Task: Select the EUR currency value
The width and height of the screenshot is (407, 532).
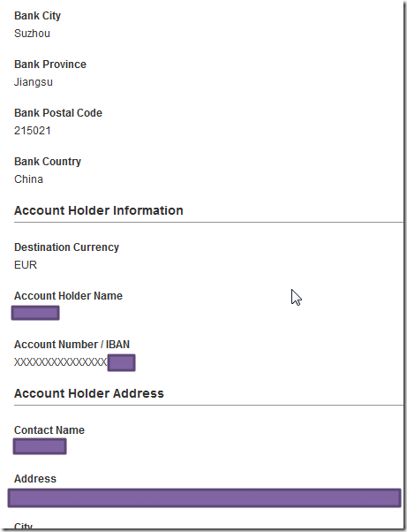Action: (x=26, y=265)
